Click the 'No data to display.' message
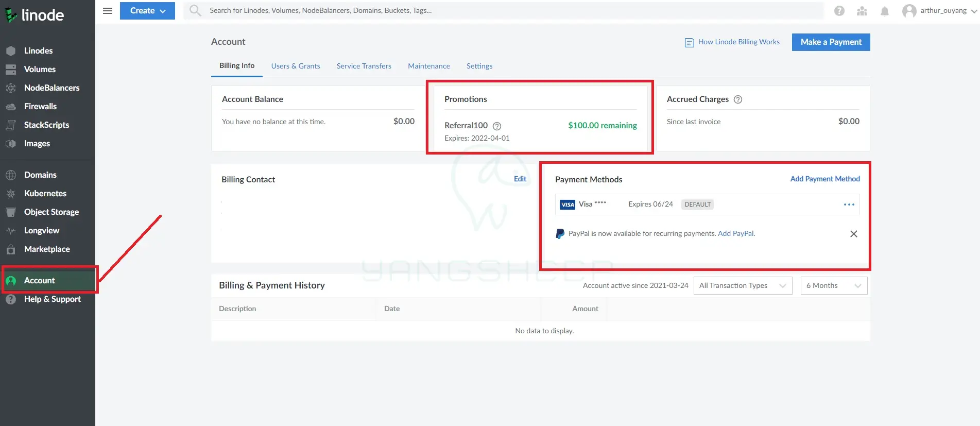The width and height of the screenshot is (980, 426). coord(544,331)
